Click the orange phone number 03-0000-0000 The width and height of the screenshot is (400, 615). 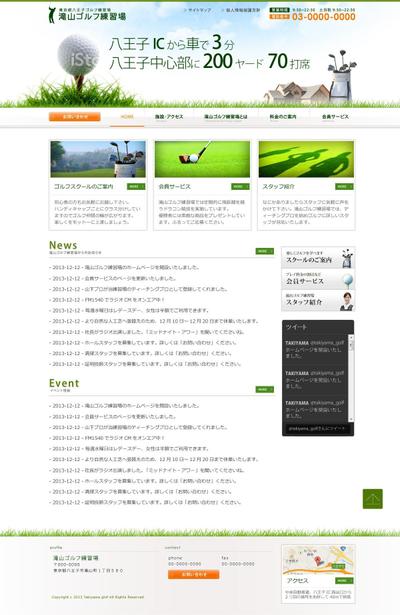pyautogui.click(x=324, y=17)
